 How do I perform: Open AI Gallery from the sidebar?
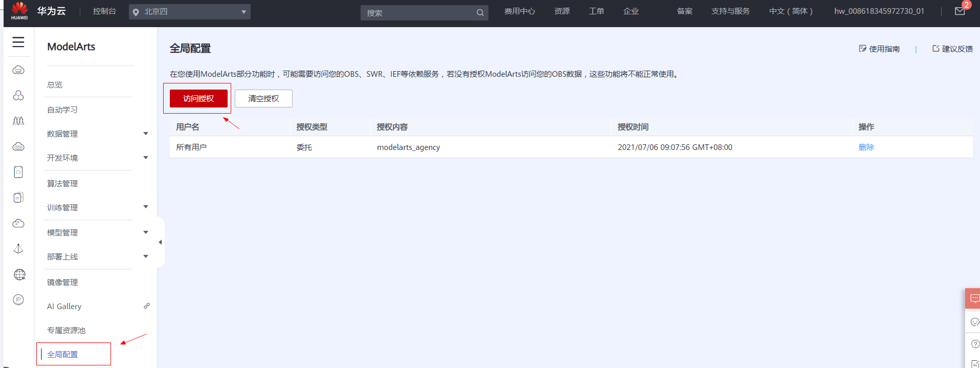click(64, 306)
